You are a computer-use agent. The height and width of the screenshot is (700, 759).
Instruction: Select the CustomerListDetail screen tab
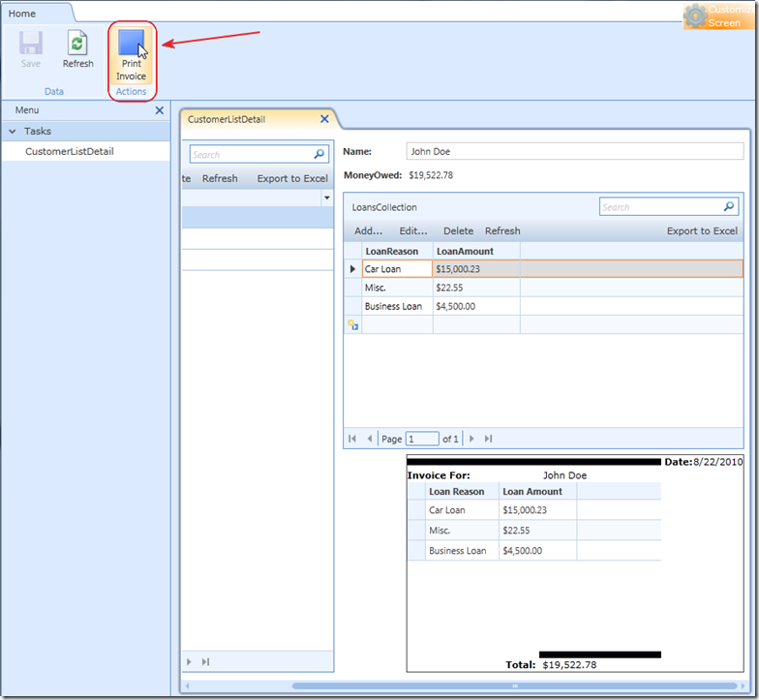click(227, 119)
